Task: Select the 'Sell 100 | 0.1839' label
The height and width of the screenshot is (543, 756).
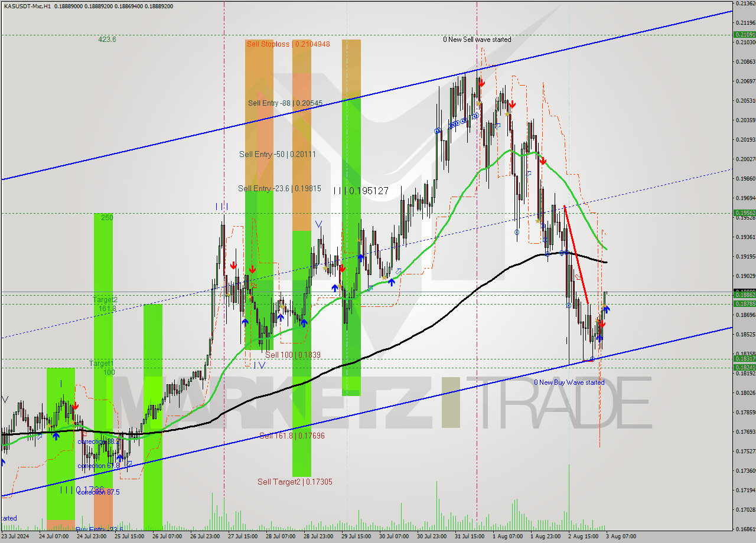Action: [x=293, y=355]
